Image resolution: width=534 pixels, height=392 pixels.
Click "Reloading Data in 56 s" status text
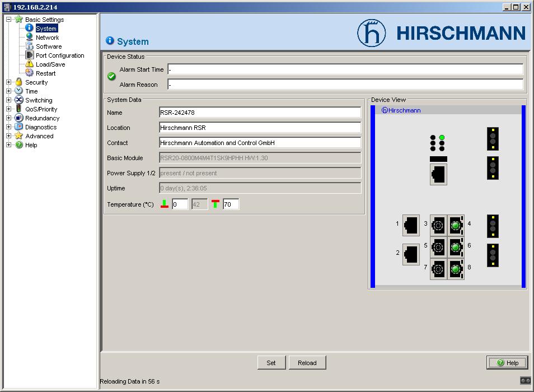(x=129, y=381)
